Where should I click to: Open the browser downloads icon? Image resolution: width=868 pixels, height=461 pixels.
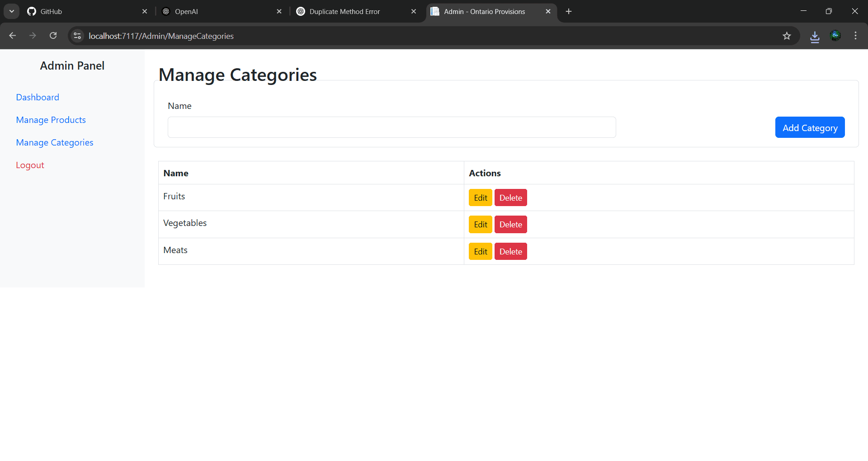pos(815,36)
